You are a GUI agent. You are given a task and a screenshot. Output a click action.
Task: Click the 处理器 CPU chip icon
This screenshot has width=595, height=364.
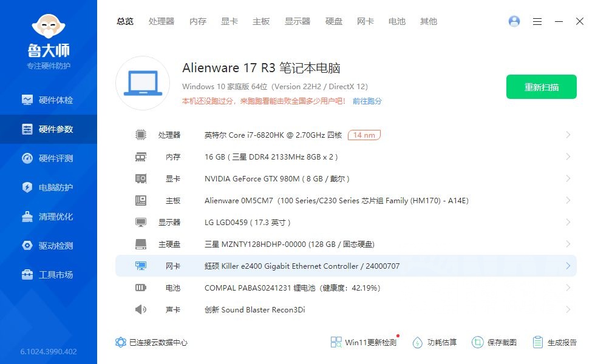[141, 135]
